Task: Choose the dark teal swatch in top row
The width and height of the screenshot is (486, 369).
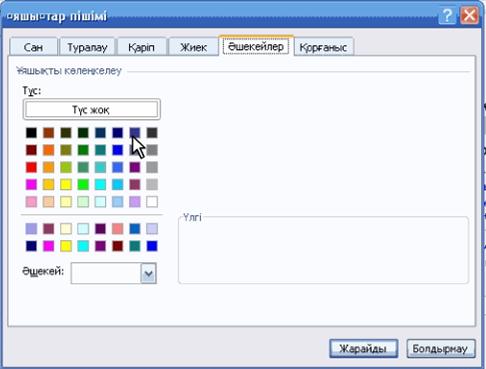Action: coord(100,133)
